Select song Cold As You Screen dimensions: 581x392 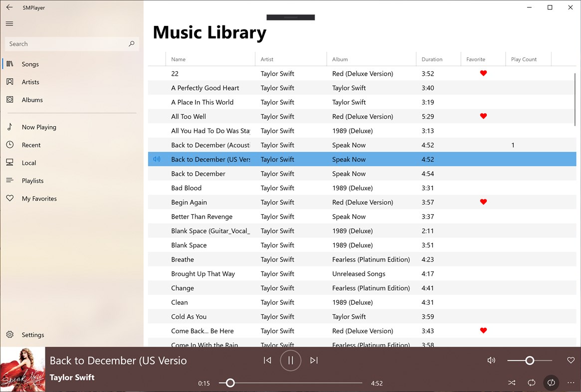(x=362, y=317)
